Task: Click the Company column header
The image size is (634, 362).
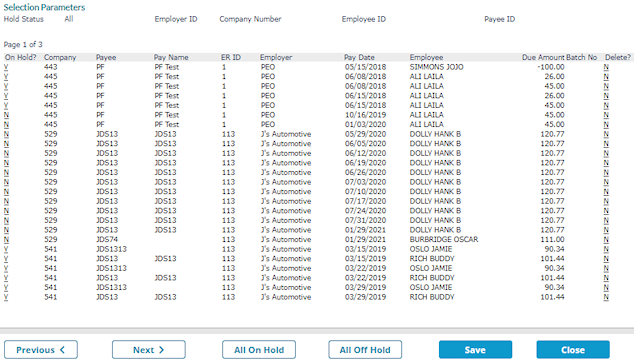Action: point(60,57)
